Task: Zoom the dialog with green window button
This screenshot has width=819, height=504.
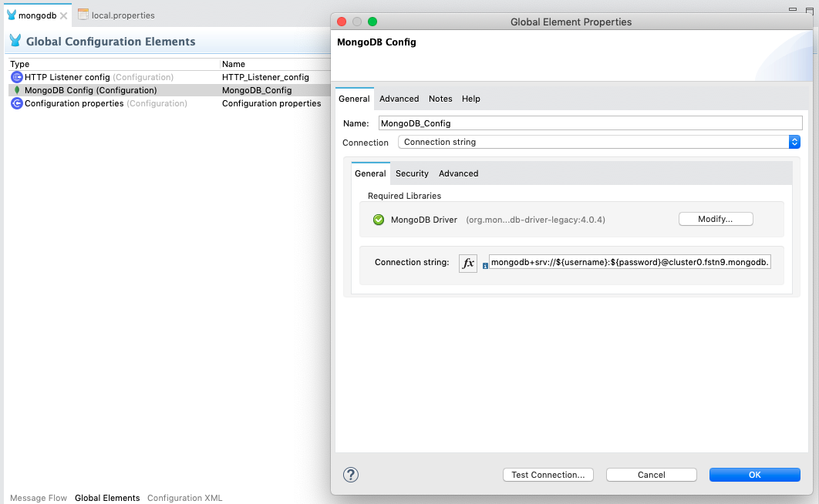Action: tap(372, 22)
